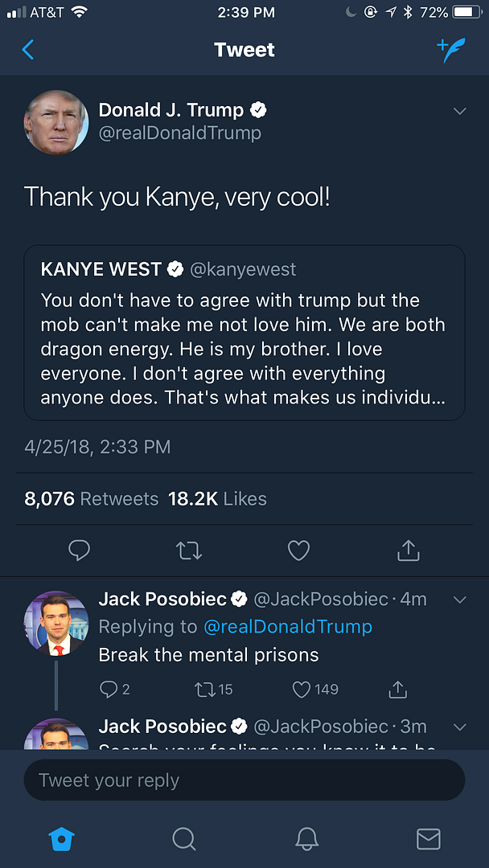Tap the 'Tweet your reply' field
The image size is (489, 868).
point(244,780)
